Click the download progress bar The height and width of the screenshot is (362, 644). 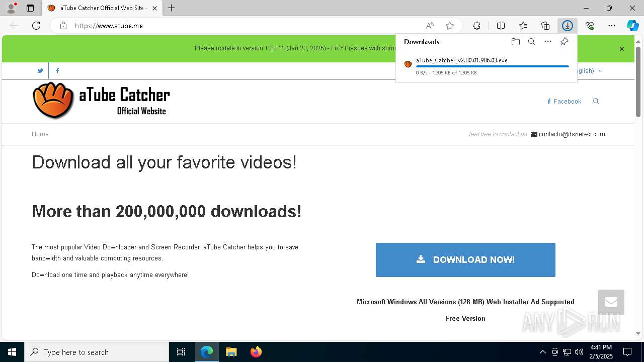pyautogui.click(x=492, y=66)
